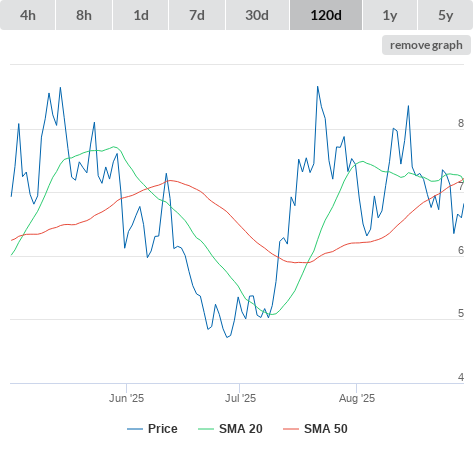Choose the 1d time range tab

[141, 15]
